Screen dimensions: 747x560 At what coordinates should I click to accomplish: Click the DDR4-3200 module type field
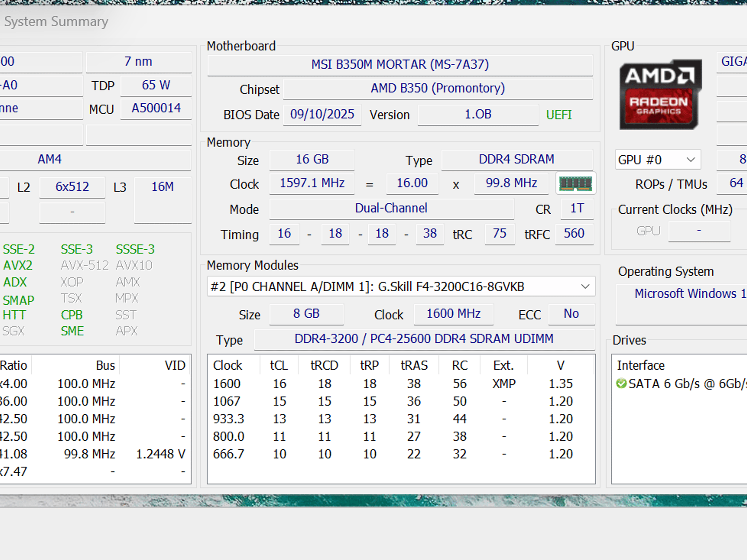[x=424, y=339]
